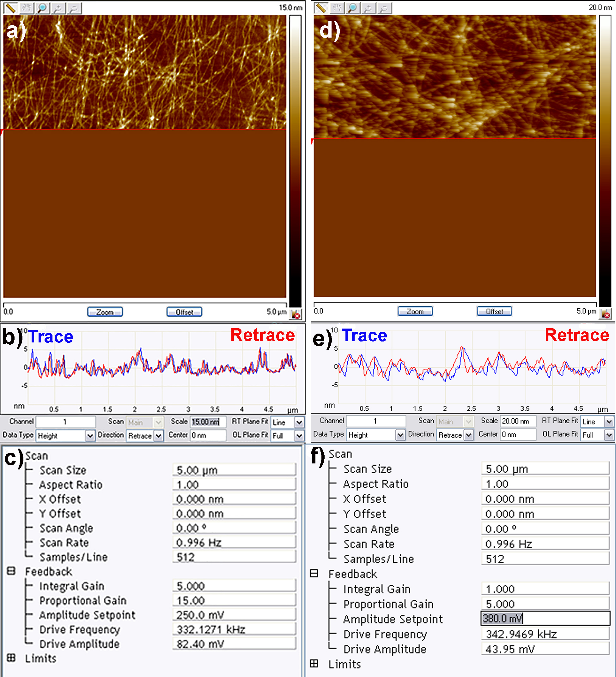Click the 15.0 nm height color bar of panel a

(296, 160)
